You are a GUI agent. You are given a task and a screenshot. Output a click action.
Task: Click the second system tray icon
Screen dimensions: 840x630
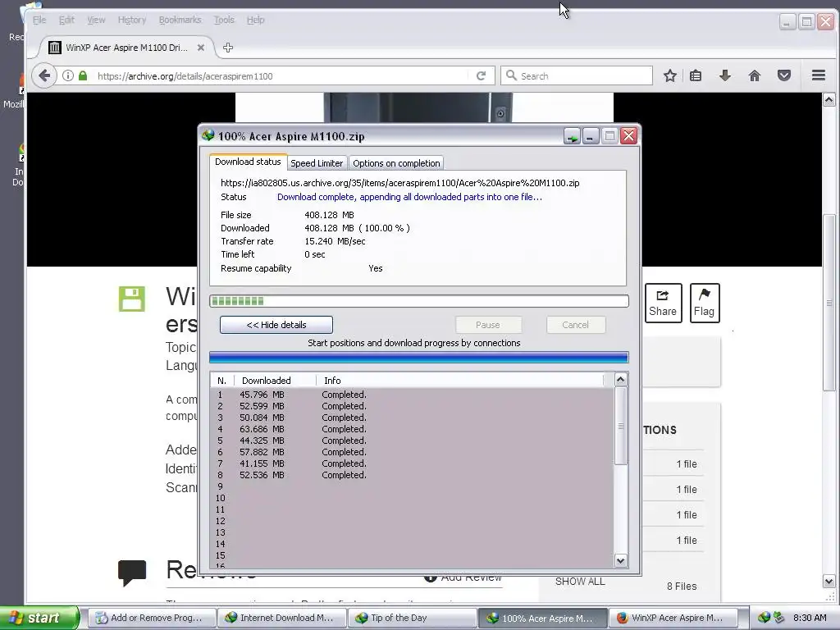(x=778, y=618)
